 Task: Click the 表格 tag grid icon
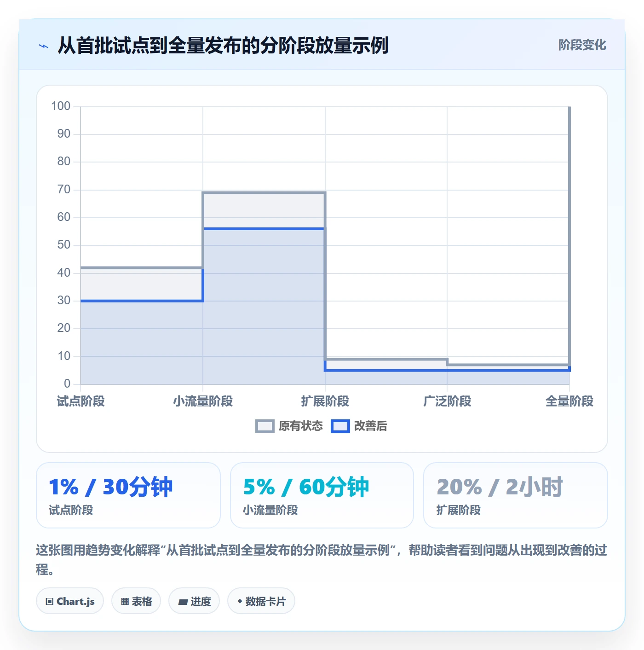point(125,601)
